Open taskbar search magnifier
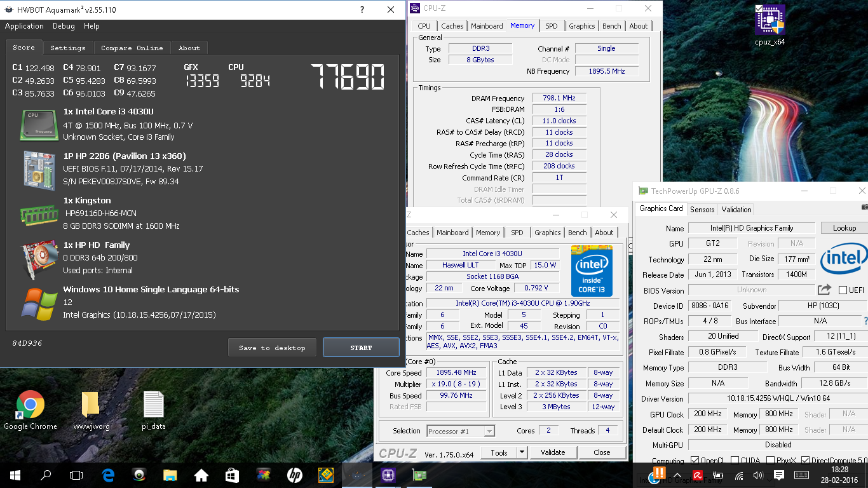This screenshot has width=868, height=488. pos(46,475)
